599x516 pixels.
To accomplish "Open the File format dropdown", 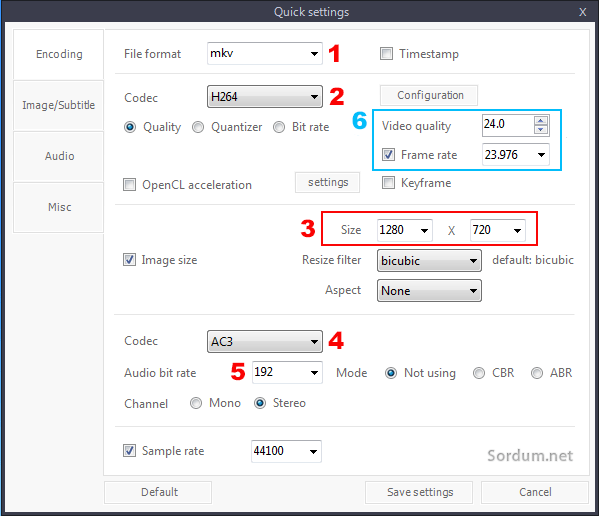I will pyautogui.click(x=265, y=53).
